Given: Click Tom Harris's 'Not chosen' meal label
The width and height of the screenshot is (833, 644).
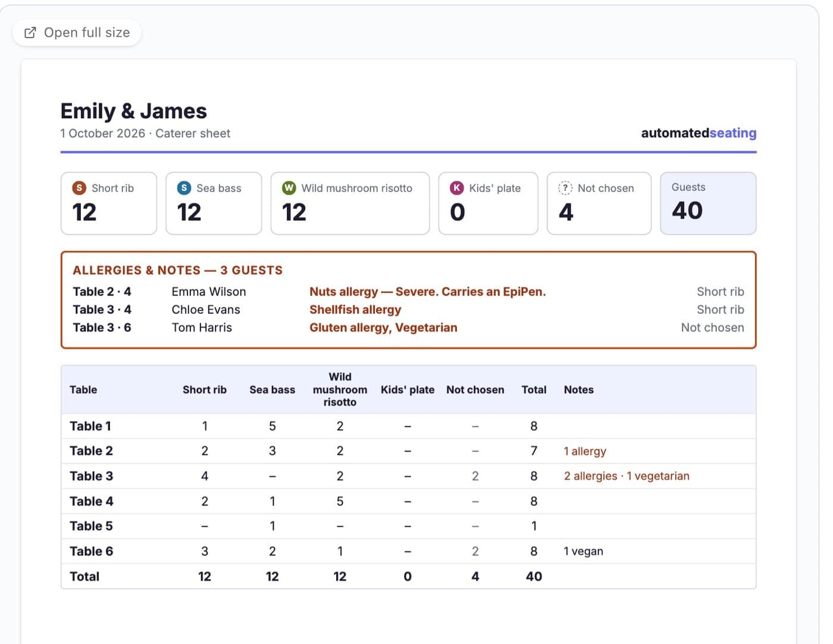Looking at the screenshot, I should point(712,328).
